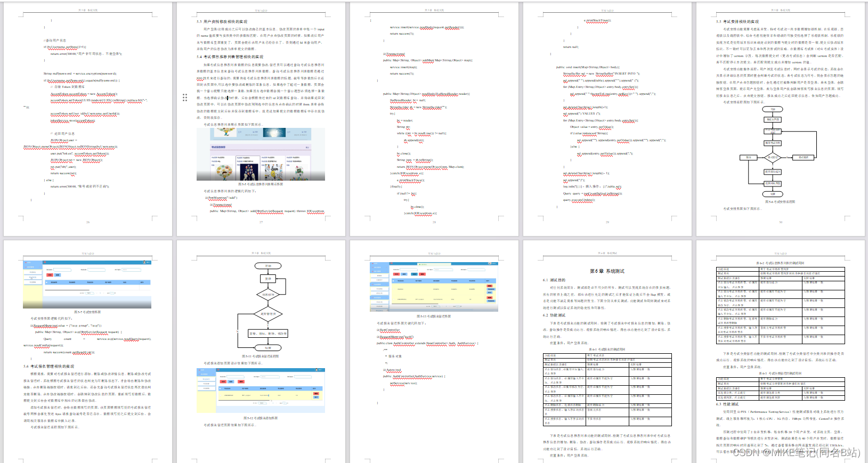868x463 pixels.
Task: Click chapter title 第6章 系统测试
Action: pos(607,271)
